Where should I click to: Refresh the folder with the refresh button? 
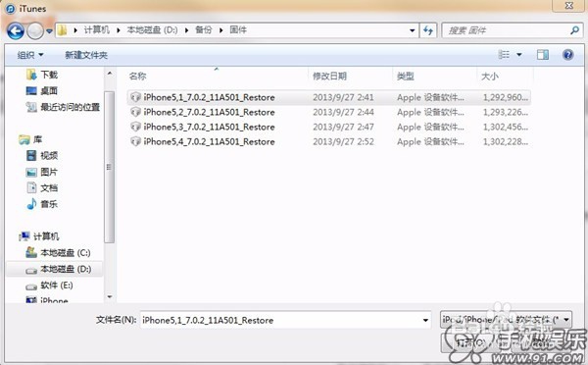click(428, 30)
